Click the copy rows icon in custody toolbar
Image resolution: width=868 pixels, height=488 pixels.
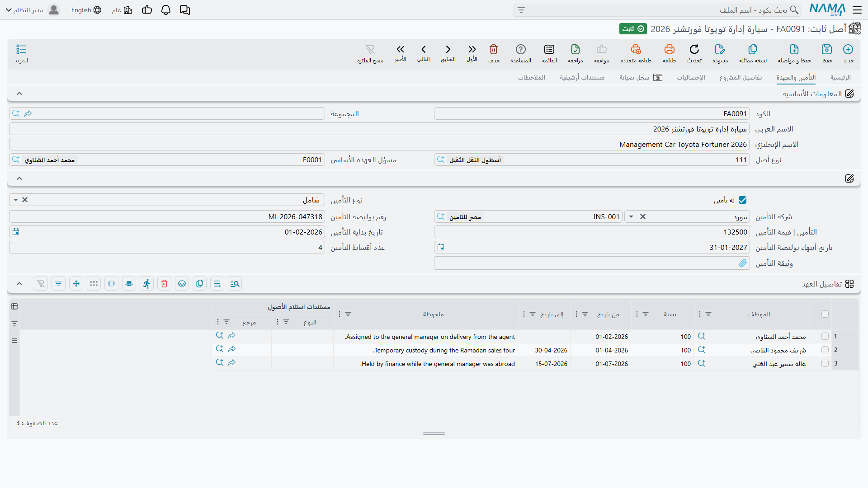pos(200,284)
